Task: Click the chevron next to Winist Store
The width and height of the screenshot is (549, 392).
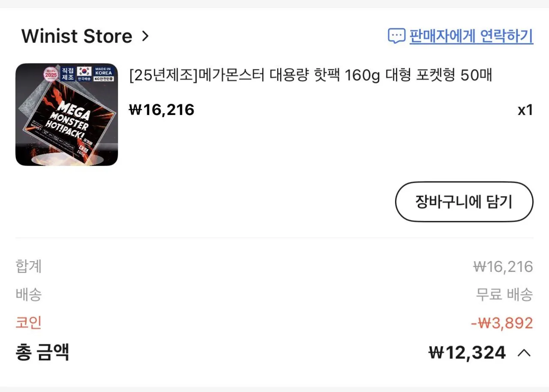Action: pyautogui.click(x=145, y=36)
